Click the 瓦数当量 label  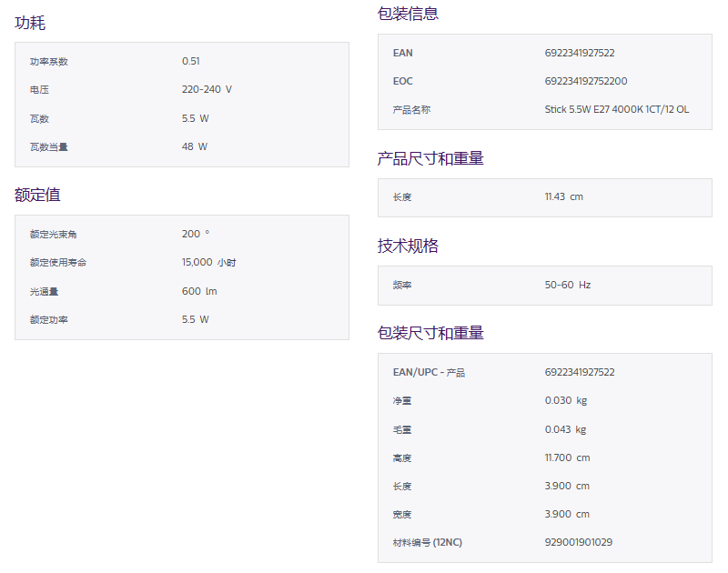[49, 146]
